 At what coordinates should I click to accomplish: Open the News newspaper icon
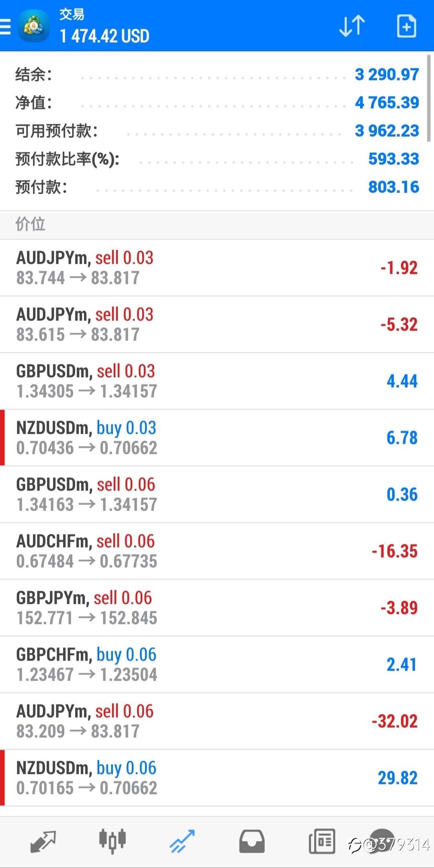[321, 841]
